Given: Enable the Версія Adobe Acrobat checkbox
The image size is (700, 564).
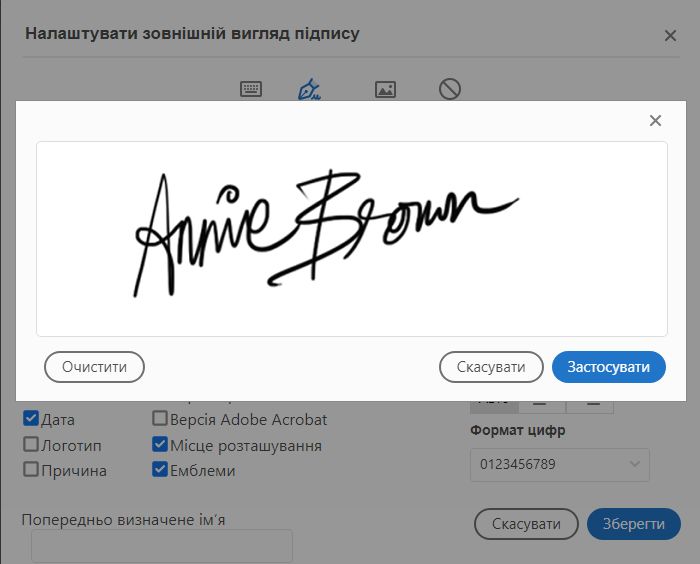Looking at the screenshot, I should tap(160, 419).
